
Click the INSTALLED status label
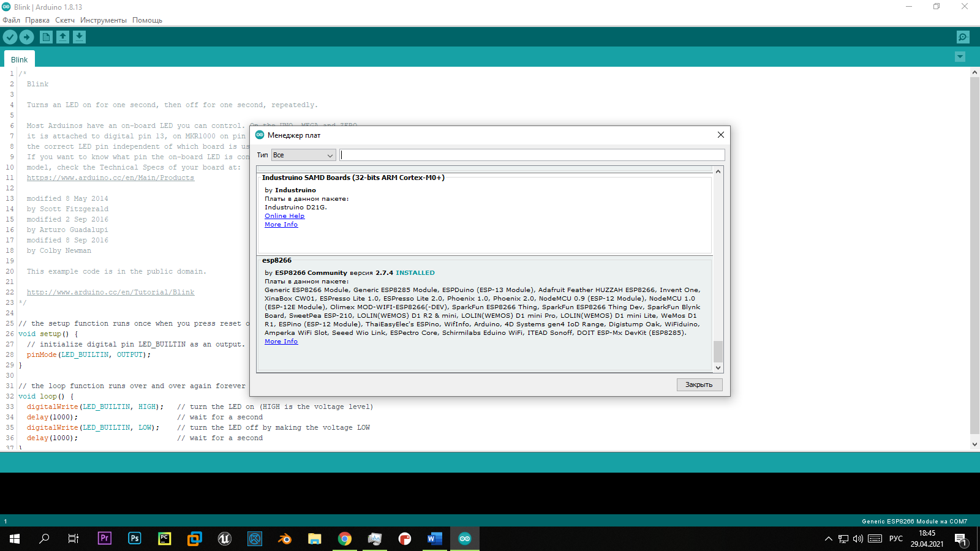(x=415, y=273)
